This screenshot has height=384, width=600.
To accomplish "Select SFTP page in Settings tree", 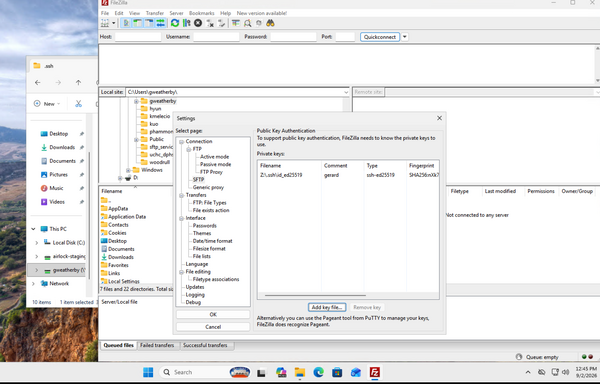I will tap(198, 180).
